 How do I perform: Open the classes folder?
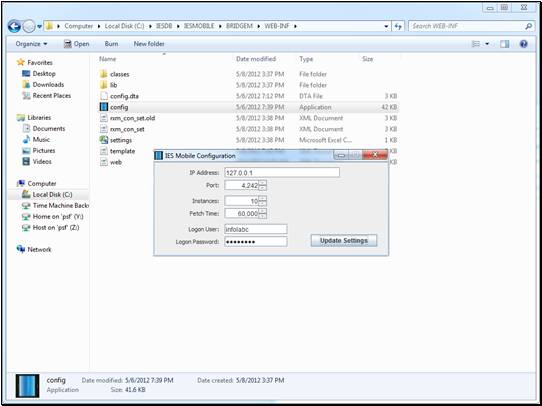pos(120,74)
